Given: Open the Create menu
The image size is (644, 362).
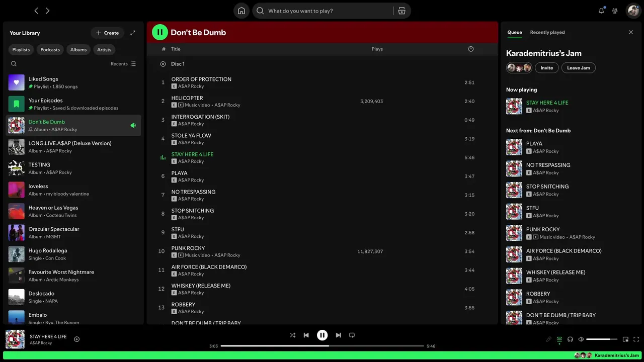Looking at the screenshot, I should (107, 33).
